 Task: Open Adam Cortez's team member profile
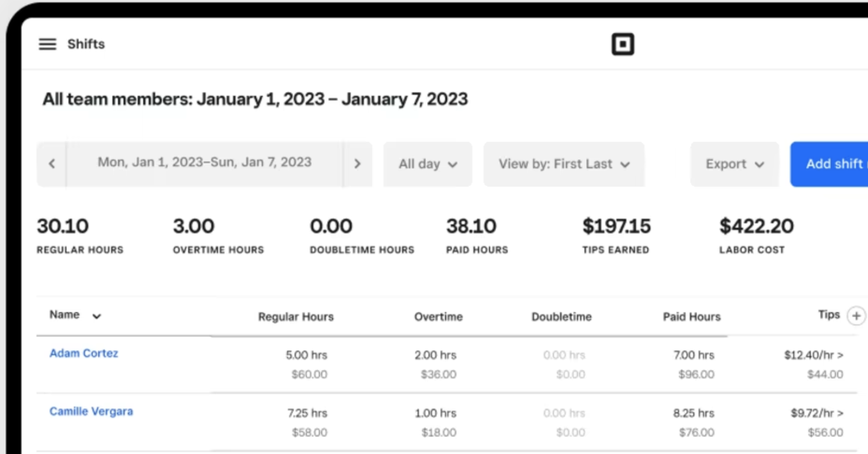pyautogui.click(x=84, y=353)
